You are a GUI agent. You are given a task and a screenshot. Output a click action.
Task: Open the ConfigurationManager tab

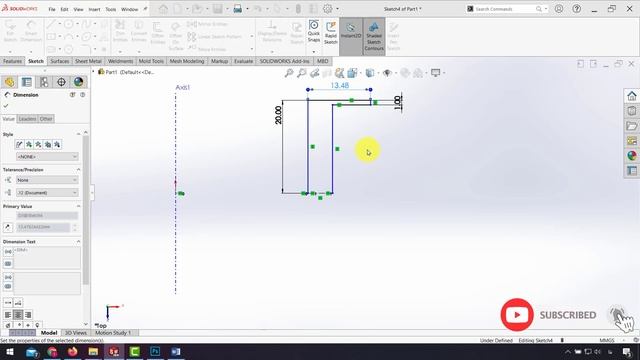tap(44, 82)
